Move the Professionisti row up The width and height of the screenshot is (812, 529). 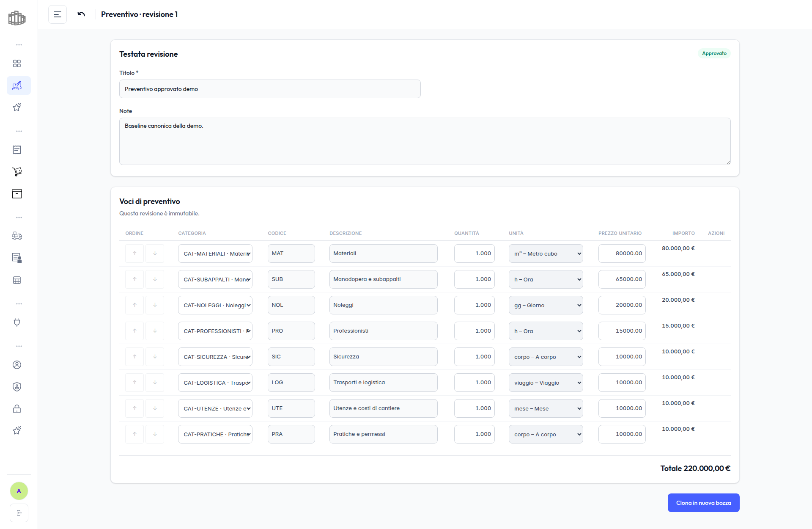[x=134, y=331]
